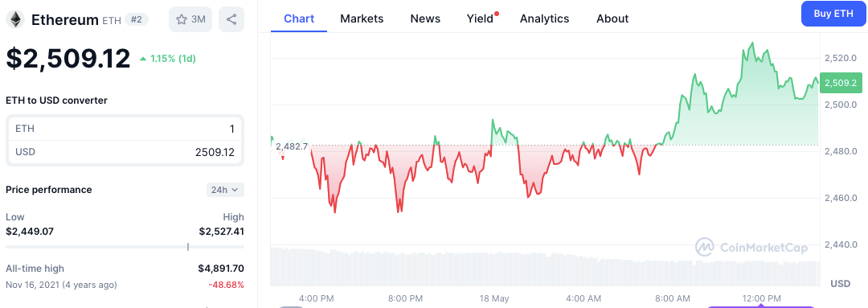This screenshot has height=308, width=868.
Task: Select the Yield tab
Action: tap(480, 18)
